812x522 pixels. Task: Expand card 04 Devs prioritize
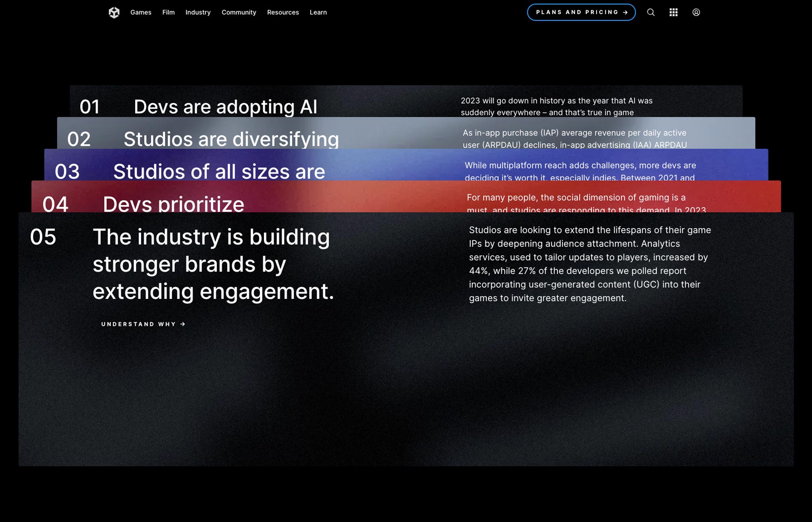173,203
